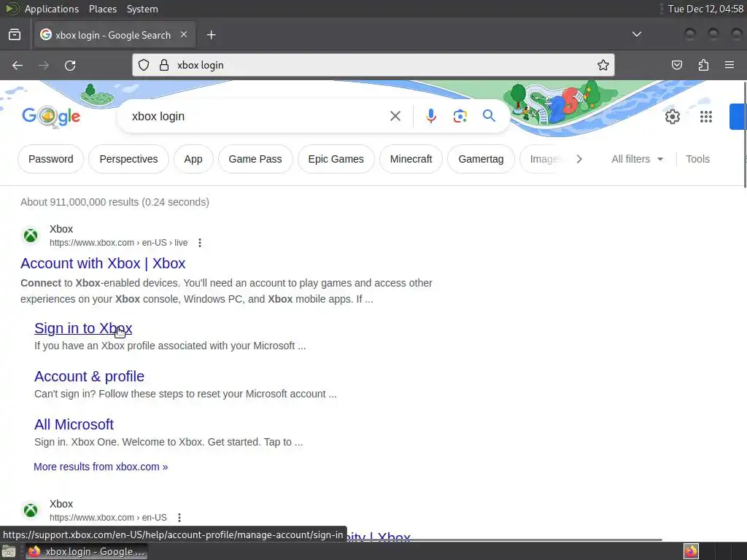The width and height of the screenshot is (747, 560).
Task: Save page to Pocket icon
Action: (676, 65)
